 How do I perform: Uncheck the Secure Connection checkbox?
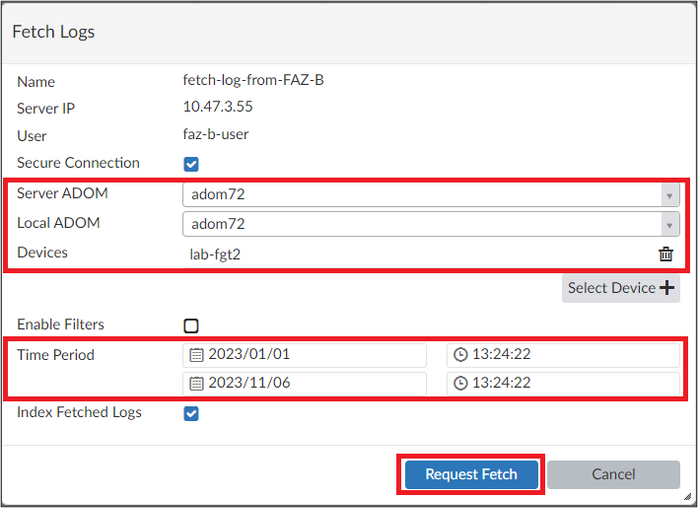point(191,164)
